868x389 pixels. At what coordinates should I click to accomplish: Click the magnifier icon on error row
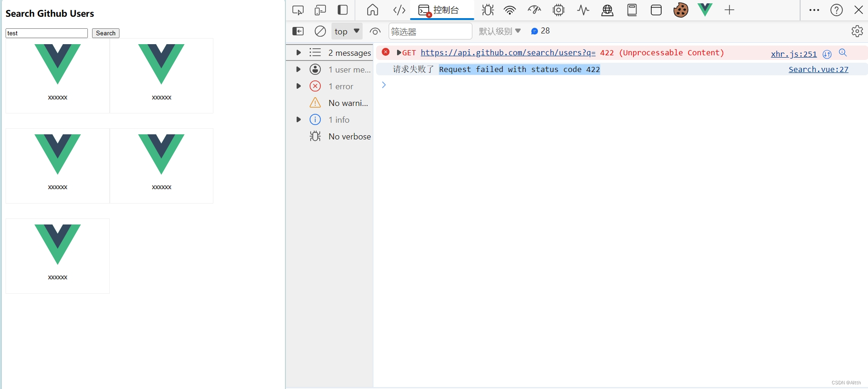click(843, 53)
